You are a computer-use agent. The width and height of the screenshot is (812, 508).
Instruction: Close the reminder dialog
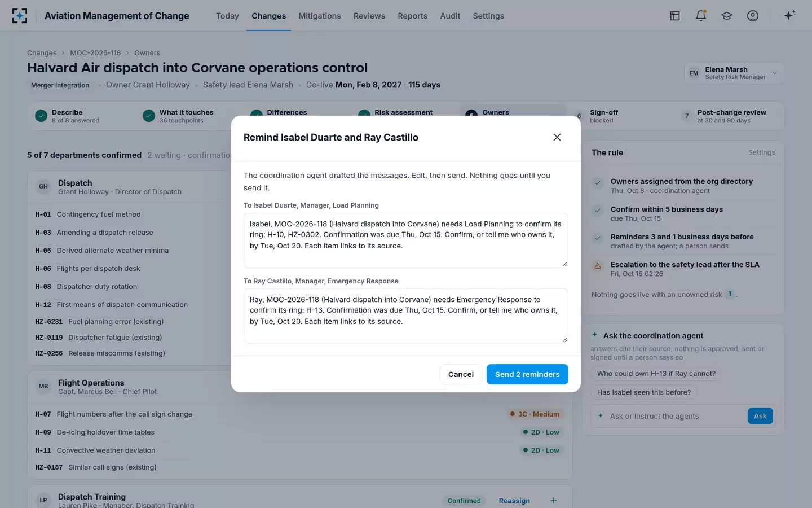(x=557, y=137)
